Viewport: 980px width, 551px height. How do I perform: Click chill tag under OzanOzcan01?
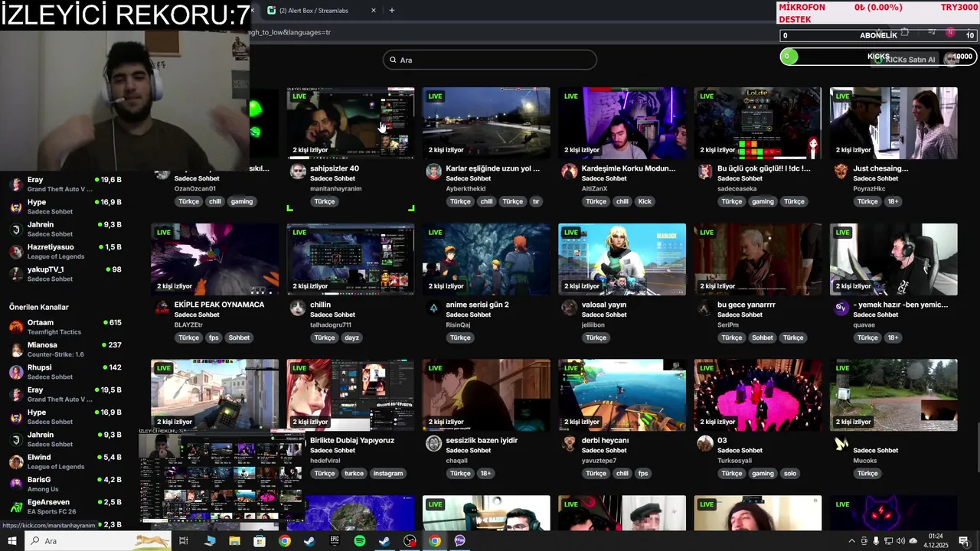click(215, 201)
